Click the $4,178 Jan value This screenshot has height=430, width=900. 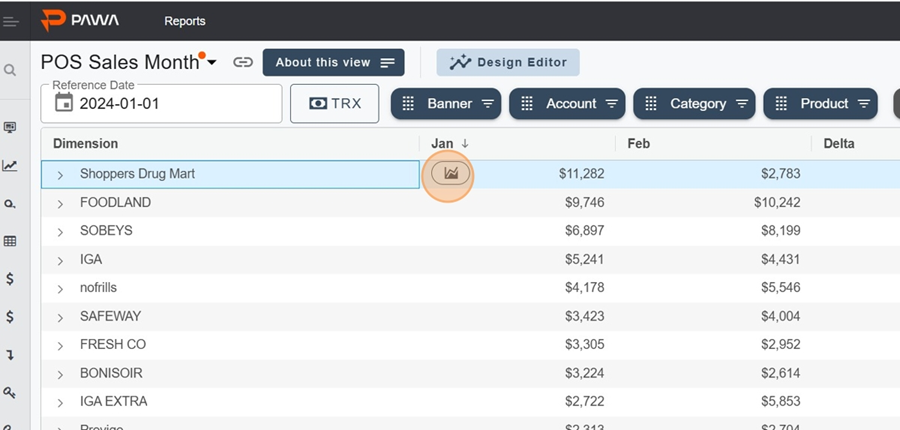[x=584, y=288]
